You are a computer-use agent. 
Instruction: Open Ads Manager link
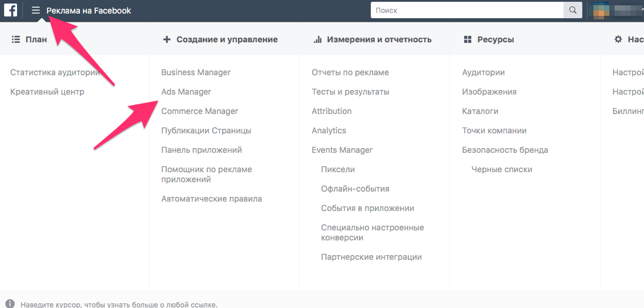[186, 92]
